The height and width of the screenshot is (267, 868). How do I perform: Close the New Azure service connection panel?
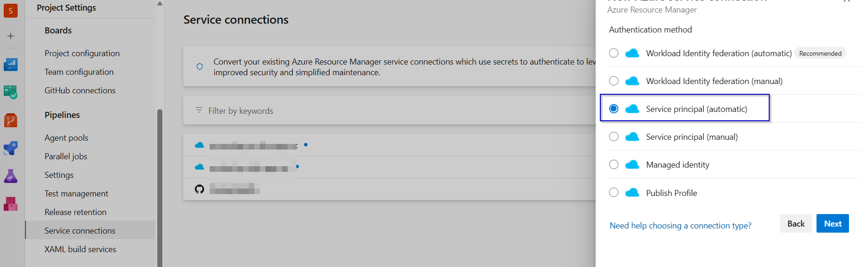tap(847, 1)
